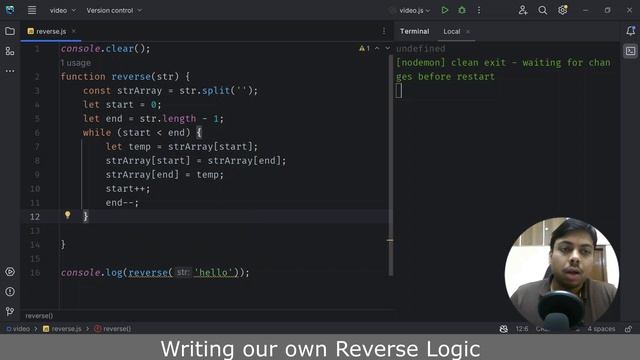This screenshot has height=360, width=640.
Task: Click the video breadcrumb in navigation bar
Action: point(18,329)
